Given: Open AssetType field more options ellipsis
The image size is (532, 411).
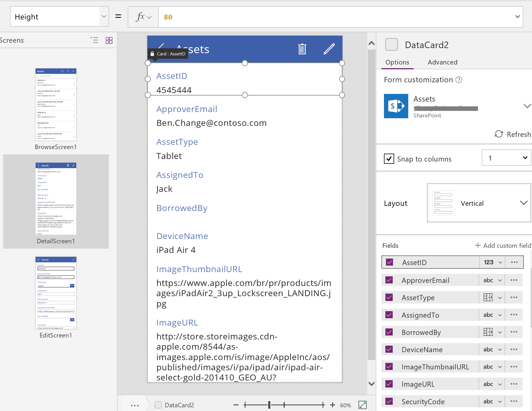Looking at the screenshot, I should point(514,297).
